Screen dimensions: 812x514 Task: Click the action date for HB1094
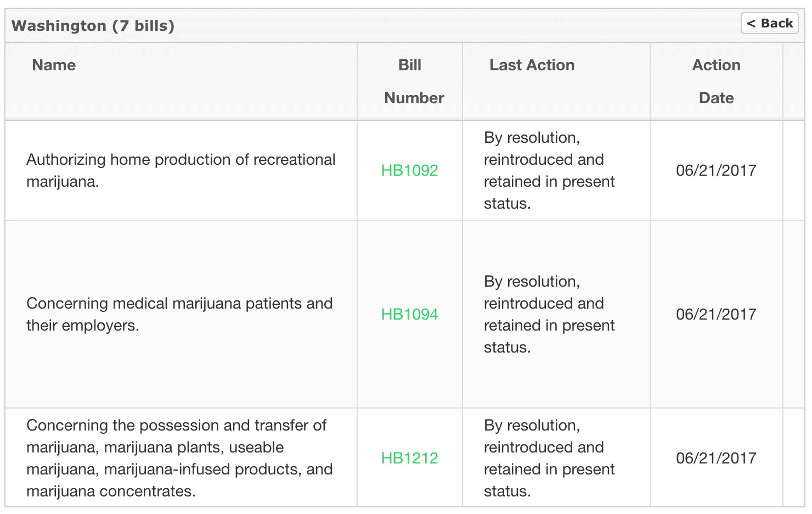(716, 314)
